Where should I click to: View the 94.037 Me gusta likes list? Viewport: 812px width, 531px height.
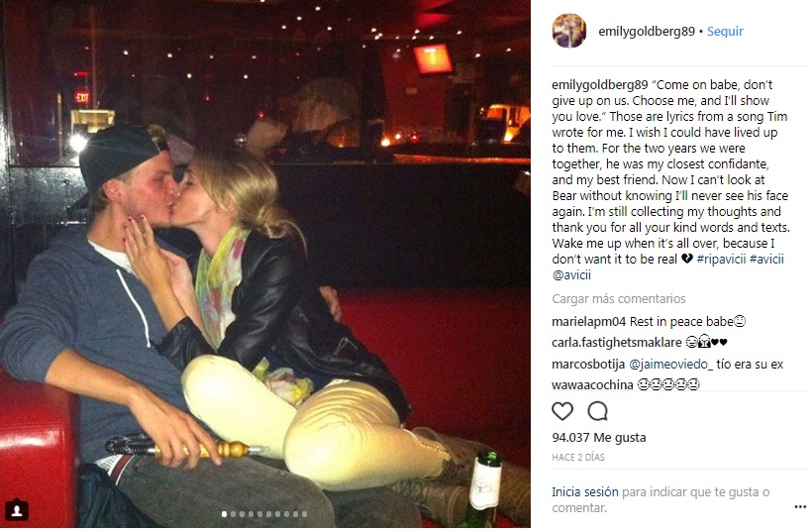[599, 438]
